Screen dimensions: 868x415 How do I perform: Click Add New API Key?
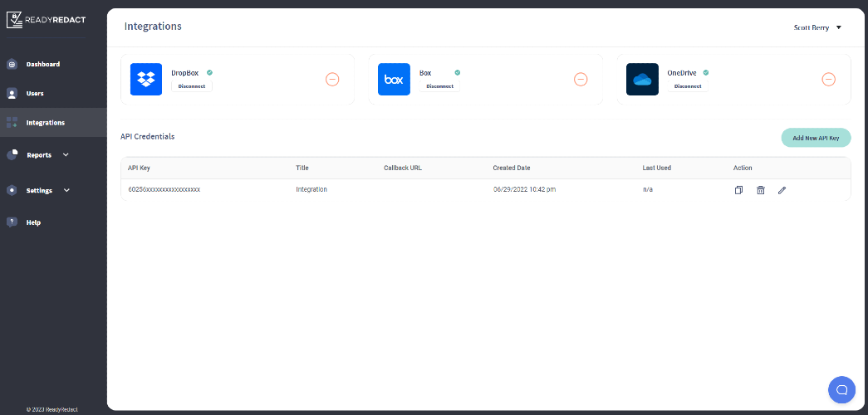coord(816,138)
